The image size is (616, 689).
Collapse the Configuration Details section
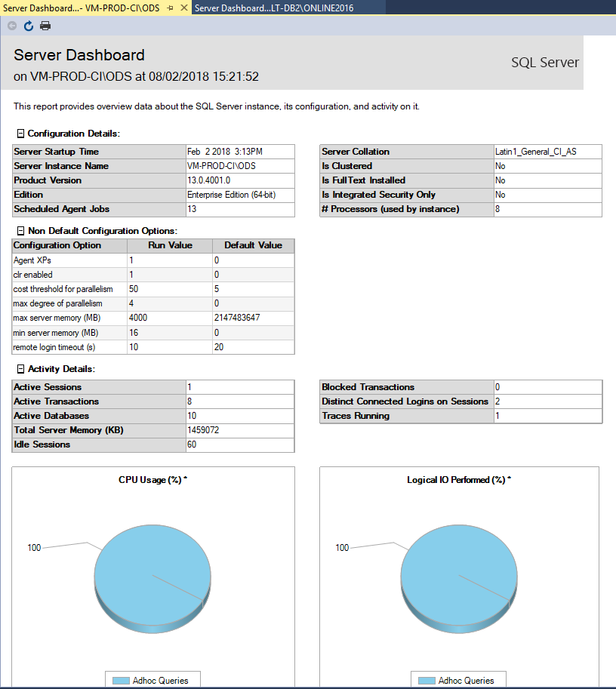tap(20, 134)
